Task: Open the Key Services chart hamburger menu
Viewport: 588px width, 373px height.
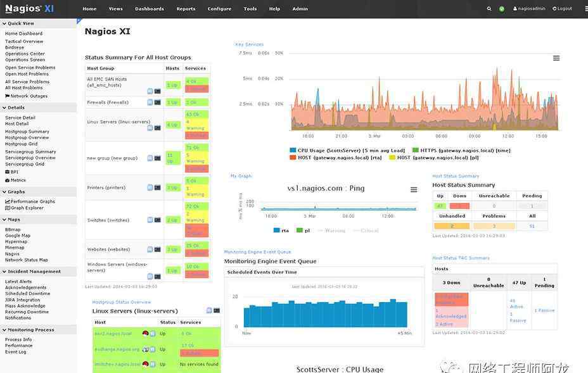Action: [x=556, y=58]
